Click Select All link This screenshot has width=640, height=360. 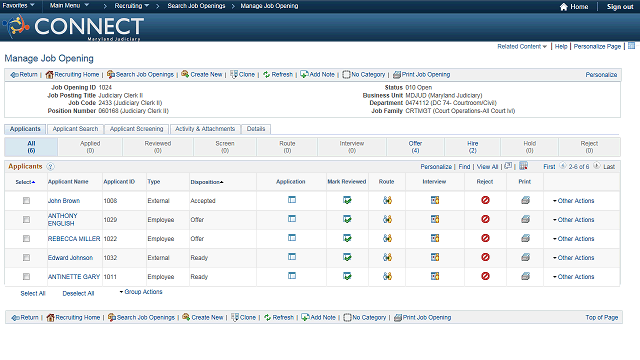pyautogui.click(x=33, y=293)
